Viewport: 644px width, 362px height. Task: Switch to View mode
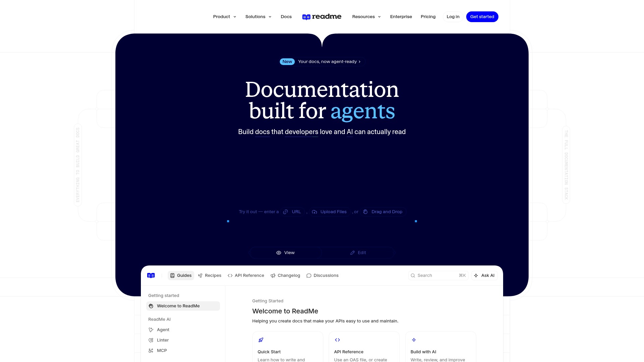point(285,253)
